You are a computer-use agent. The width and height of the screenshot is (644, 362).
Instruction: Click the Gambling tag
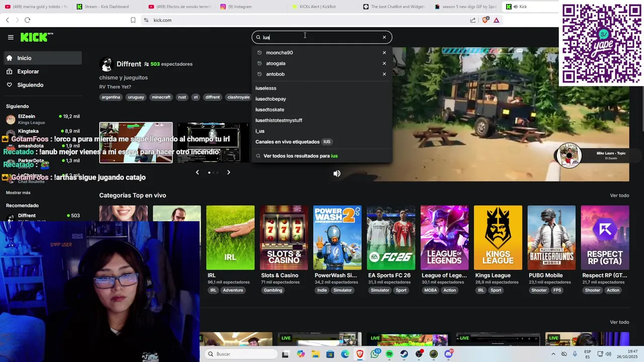point(273,290)
